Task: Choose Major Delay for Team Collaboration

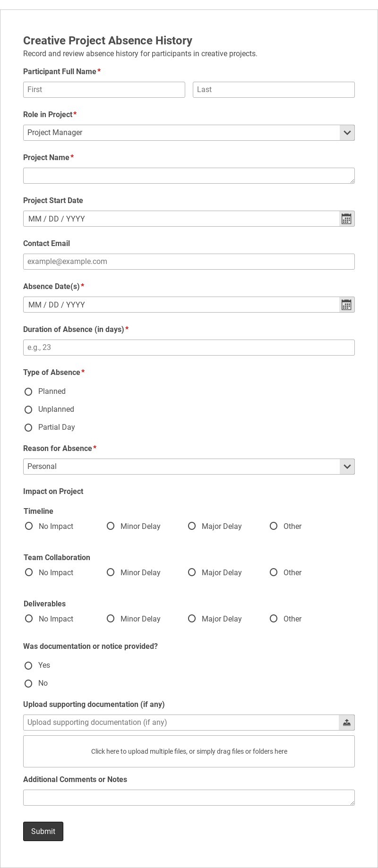Action: pos(192,572)
